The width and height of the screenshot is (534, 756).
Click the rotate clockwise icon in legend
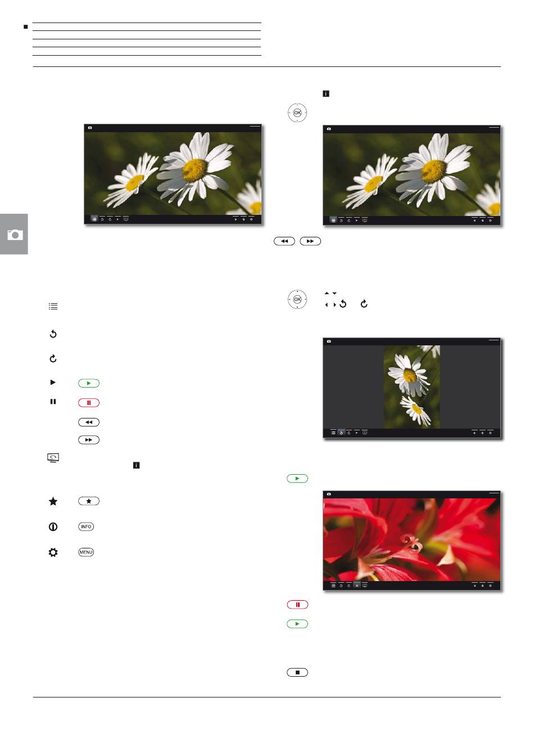pos(53,358)
